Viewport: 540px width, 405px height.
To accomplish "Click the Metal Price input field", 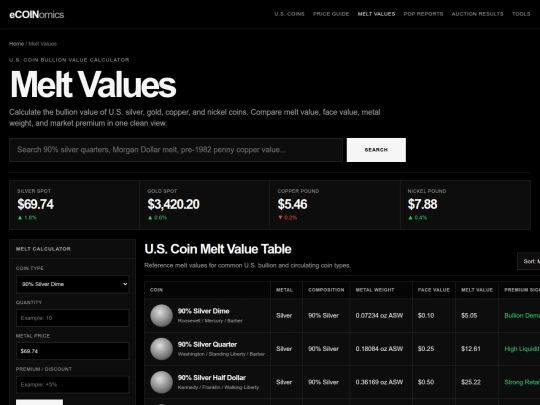I will (x=72, y=351).
